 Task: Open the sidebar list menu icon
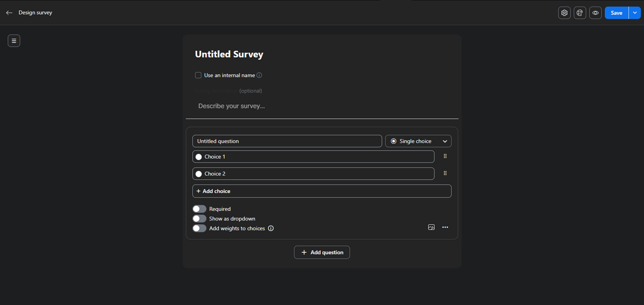point(14,41)
